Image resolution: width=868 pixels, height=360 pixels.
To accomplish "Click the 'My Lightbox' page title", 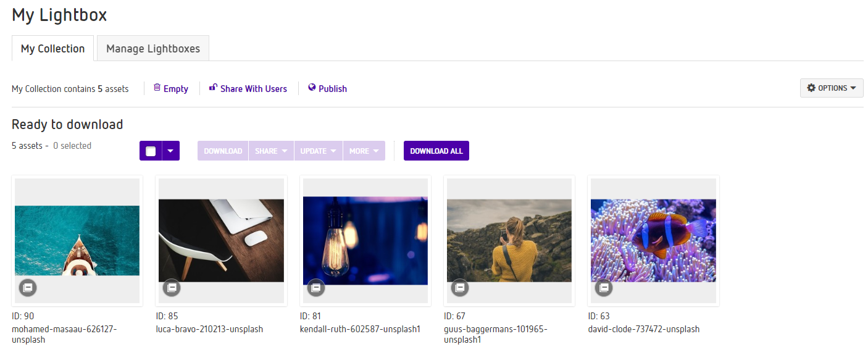I will tap(59, 15).
